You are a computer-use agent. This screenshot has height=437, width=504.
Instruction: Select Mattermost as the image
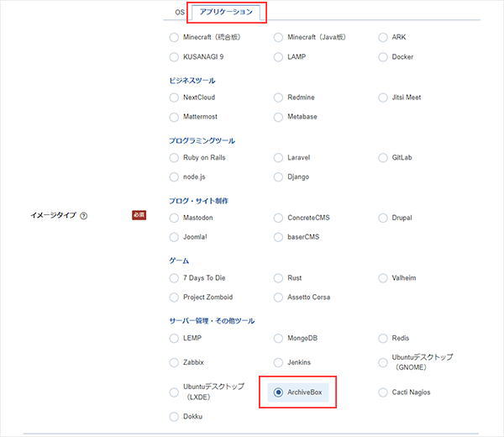pos(174,117)
